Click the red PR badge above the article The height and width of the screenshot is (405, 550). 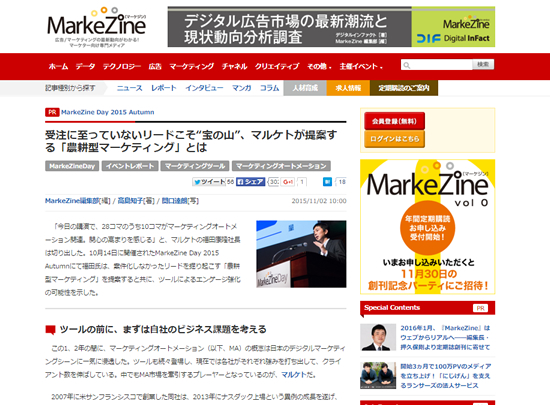point(52,112)
